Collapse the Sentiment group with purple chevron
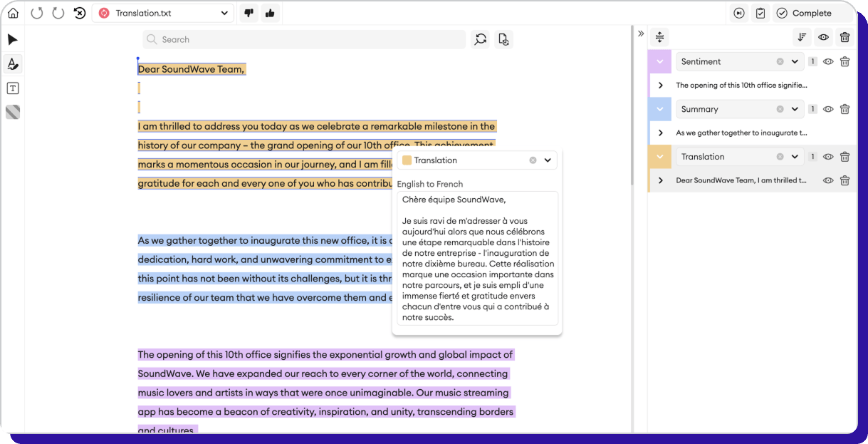The image size is (868, 444). tap(660, 61)
